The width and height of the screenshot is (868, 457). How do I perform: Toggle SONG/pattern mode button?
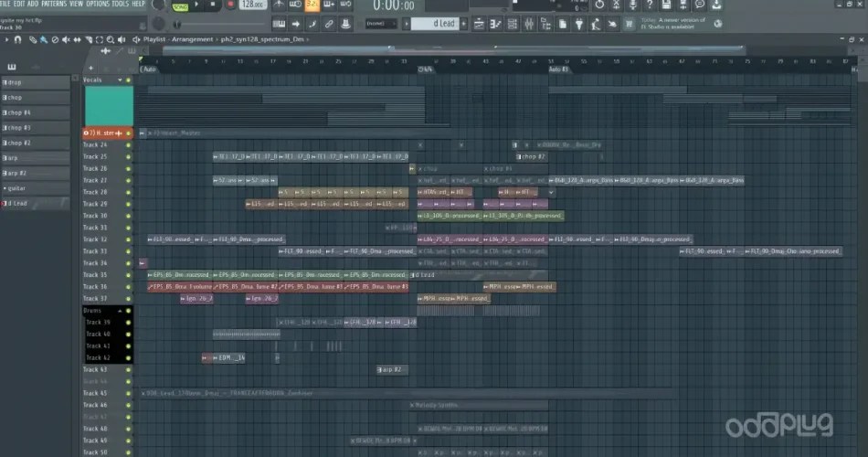(x=180, y=6)
